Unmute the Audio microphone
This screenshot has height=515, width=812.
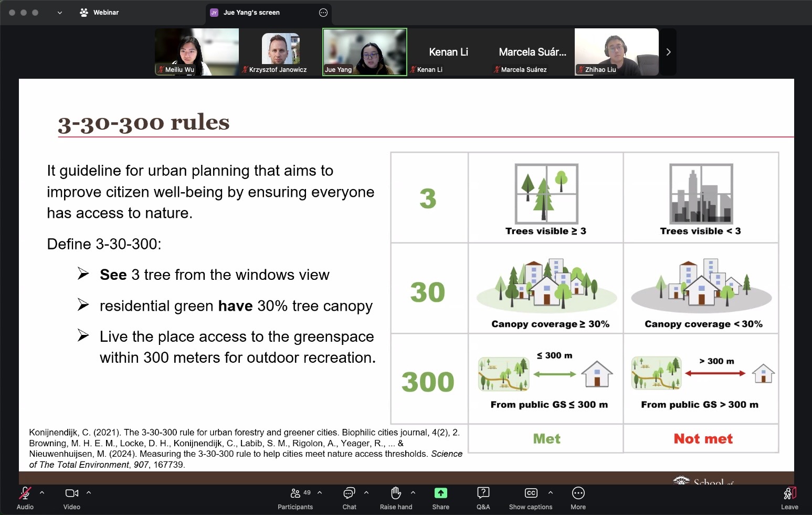(25, 493)
